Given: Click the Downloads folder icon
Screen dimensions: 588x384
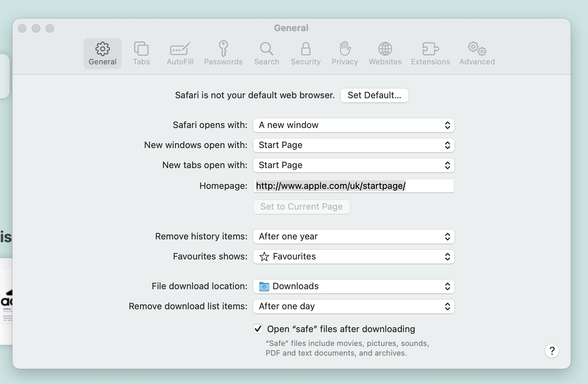Looking at the screenshot, I should [264, 286].
